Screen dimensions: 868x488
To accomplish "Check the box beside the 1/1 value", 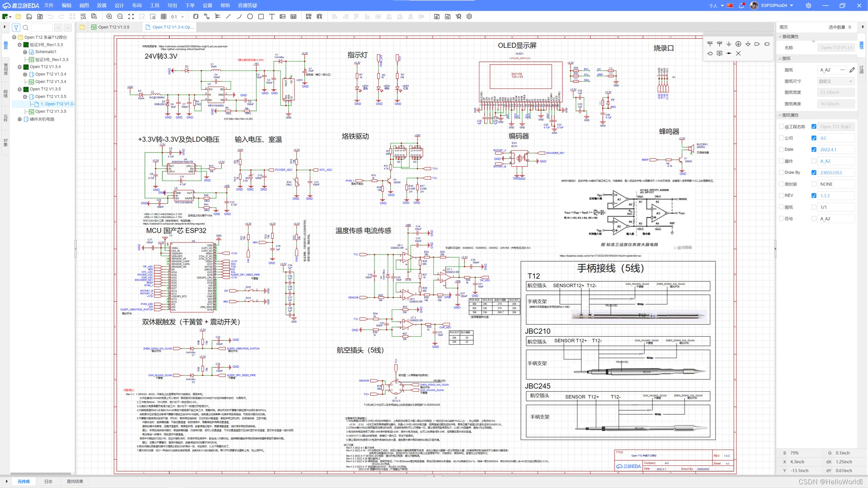I will pos(814,207).
